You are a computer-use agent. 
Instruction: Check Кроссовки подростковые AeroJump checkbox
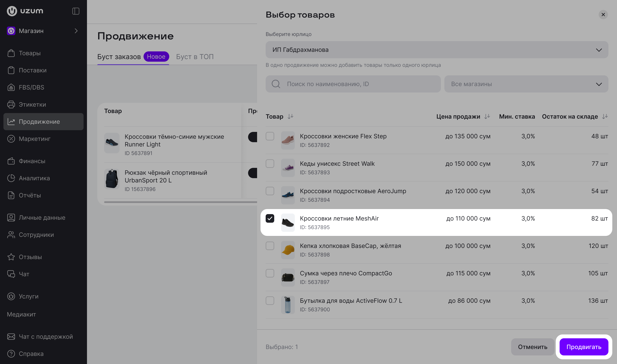click(x=270, y=191)
